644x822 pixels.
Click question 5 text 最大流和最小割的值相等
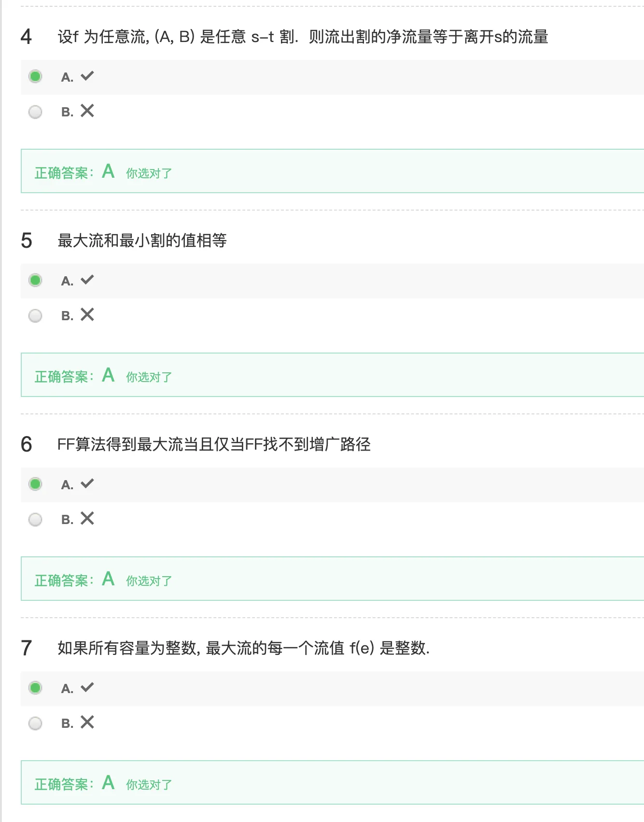point(142,241)
